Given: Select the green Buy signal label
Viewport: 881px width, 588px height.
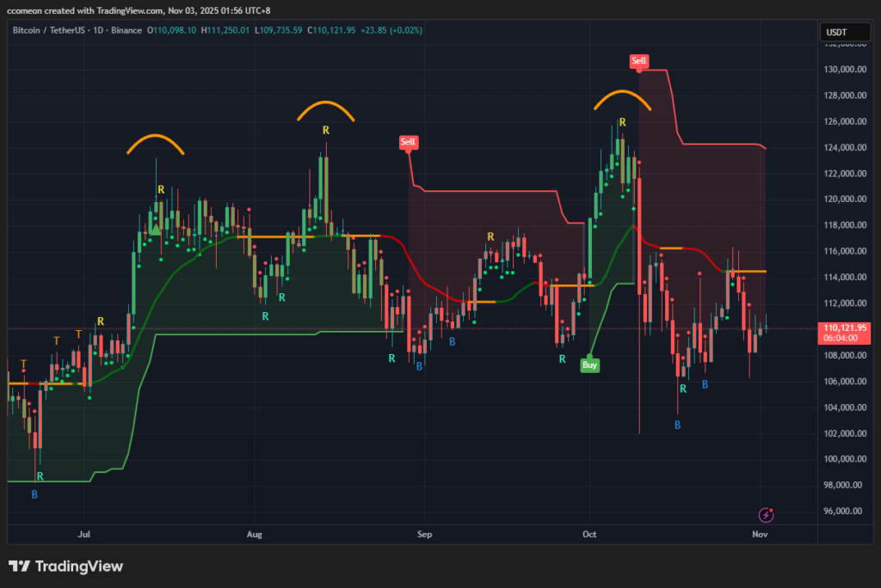Looking at the screenshot, I should tap(589, 364).
